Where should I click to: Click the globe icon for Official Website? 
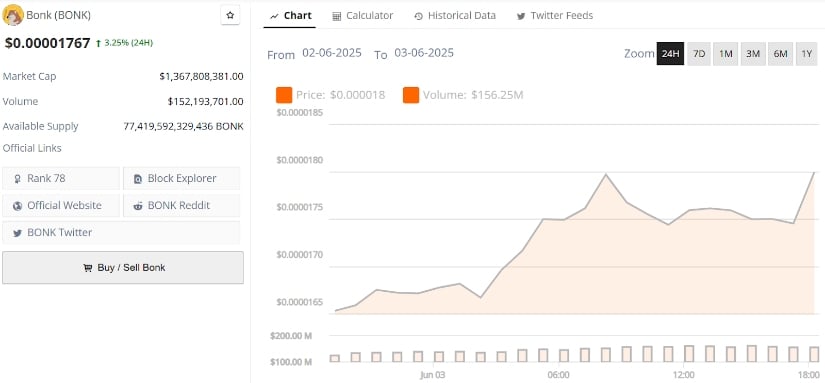point(17,206)
